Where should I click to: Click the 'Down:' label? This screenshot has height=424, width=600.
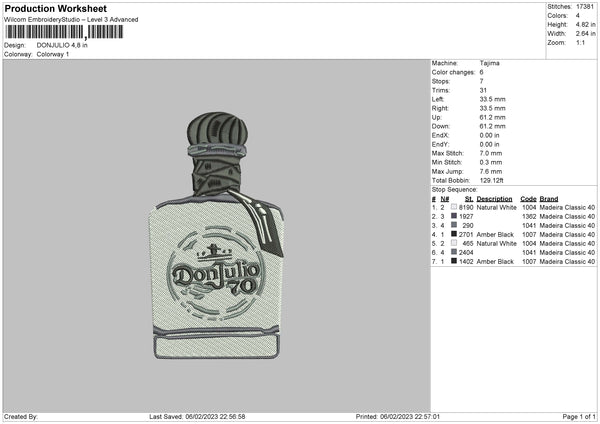[441, 126]
